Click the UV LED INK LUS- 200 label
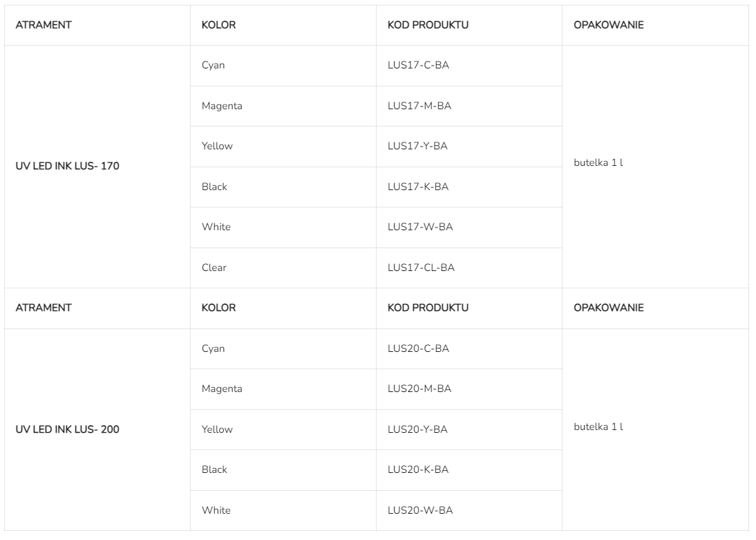 coord(67,429)
